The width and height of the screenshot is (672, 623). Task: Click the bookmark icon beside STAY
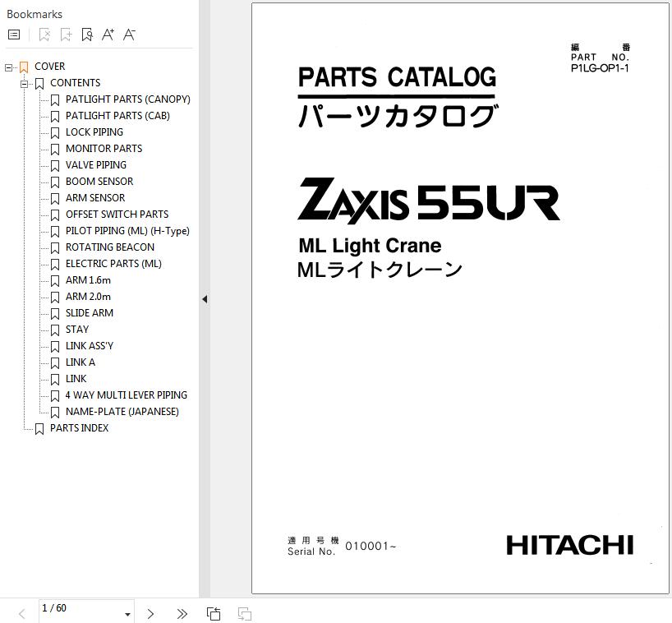pyautogui.click(x=55, y=330)
